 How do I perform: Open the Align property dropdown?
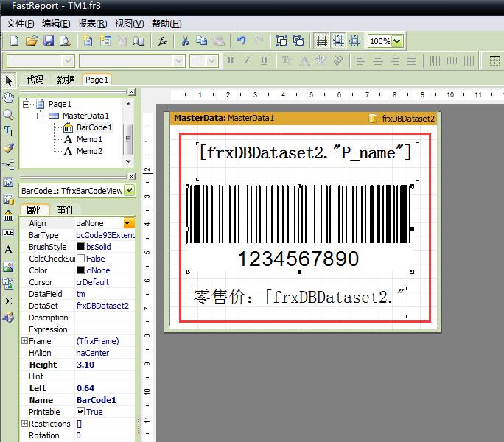[128, 222]
